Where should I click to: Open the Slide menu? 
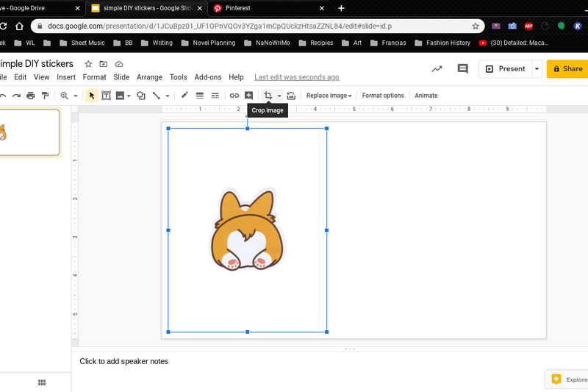[121, 77]
